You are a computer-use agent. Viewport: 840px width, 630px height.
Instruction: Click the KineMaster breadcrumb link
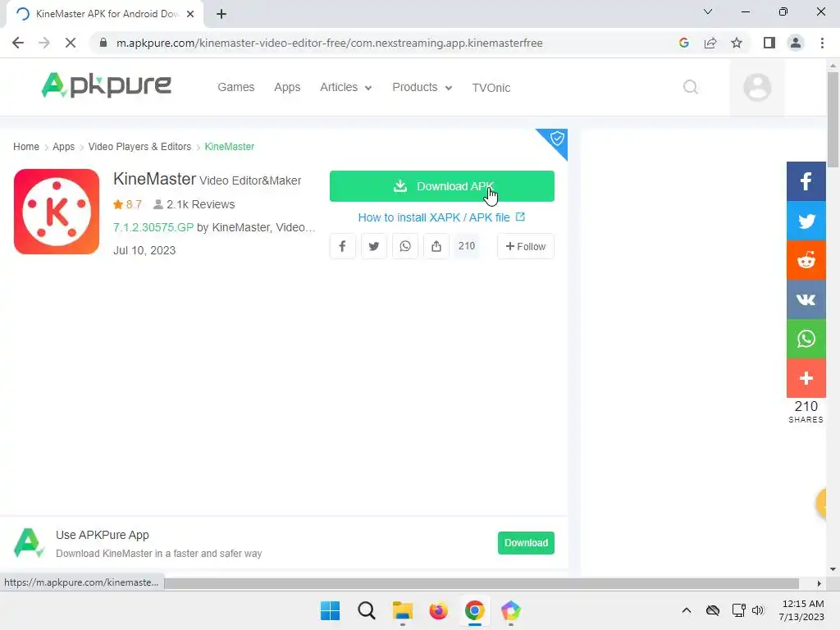tap(230, 147)
